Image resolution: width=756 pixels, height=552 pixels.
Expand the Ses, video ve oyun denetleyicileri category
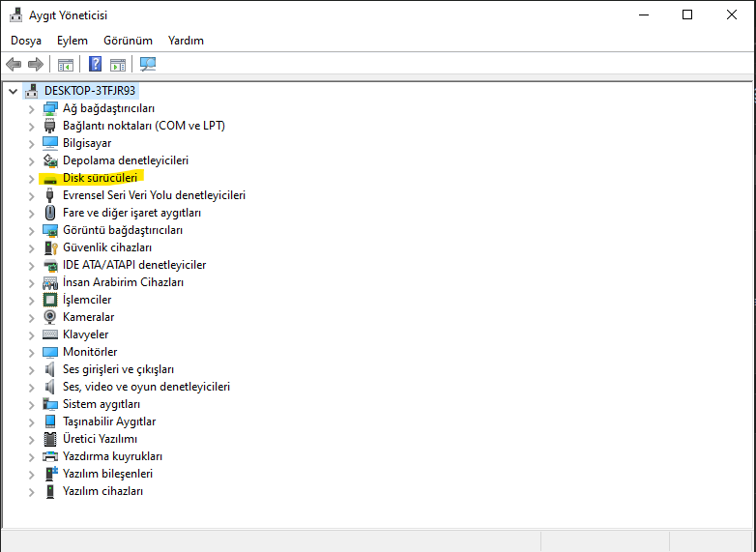(x=31, y=387)
